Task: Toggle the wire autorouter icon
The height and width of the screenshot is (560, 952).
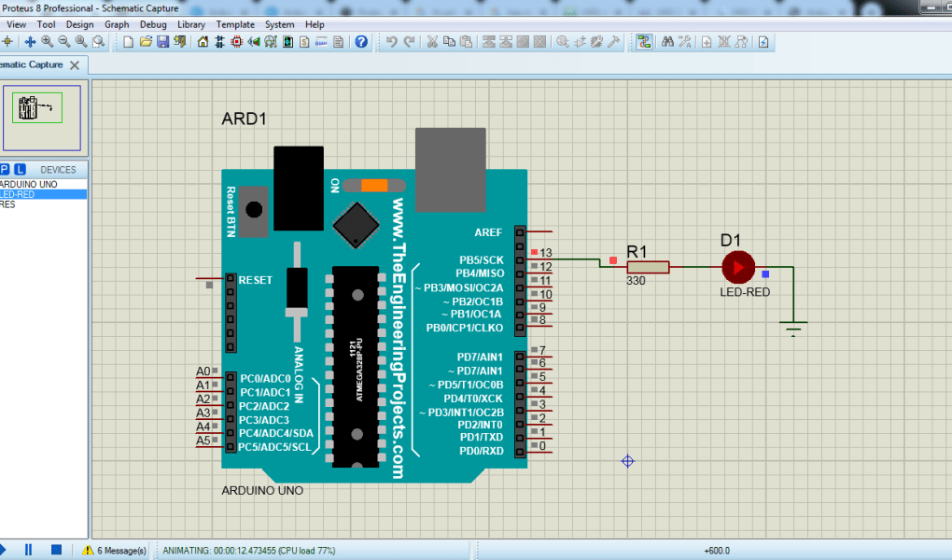Action: click(644, 42)
